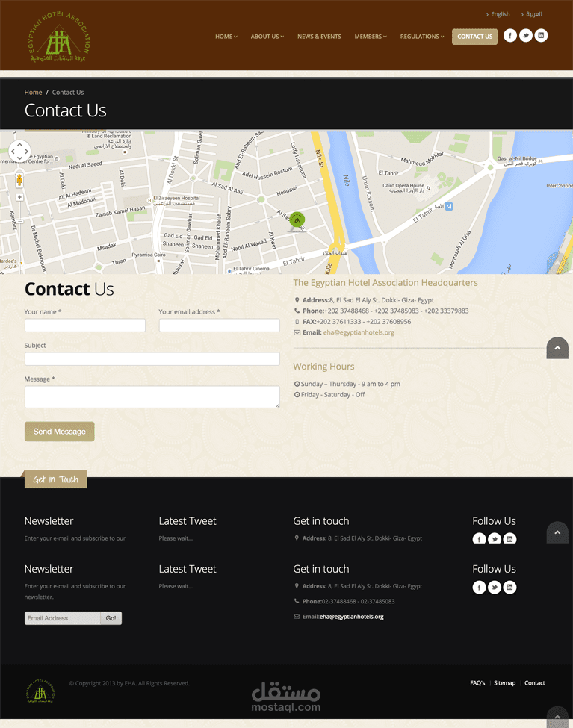Screen dimensions: 573x728
Task: Click scroll-to-top arrow beside contact details
Action: (x=557, y=348)
